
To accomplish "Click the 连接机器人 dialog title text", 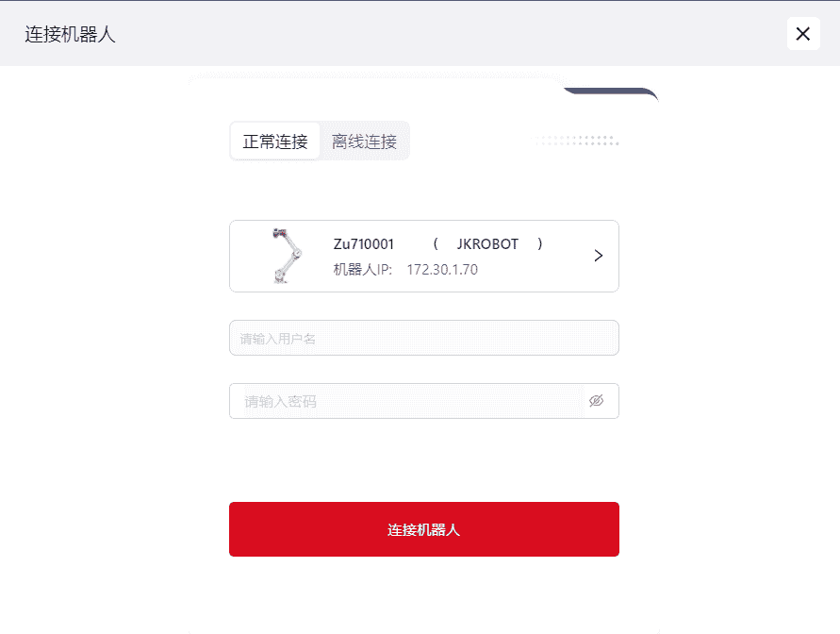I will (x=71, y=35).
